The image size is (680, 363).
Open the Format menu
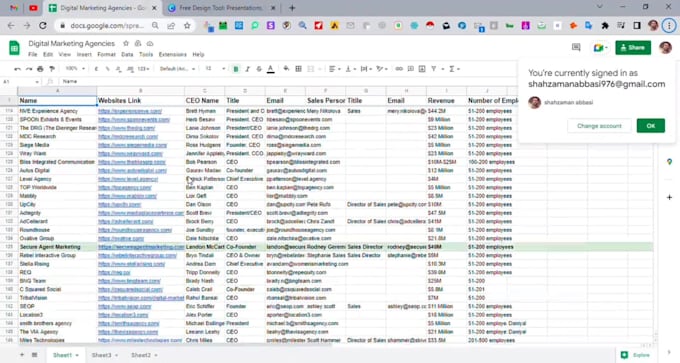point(106,55)
